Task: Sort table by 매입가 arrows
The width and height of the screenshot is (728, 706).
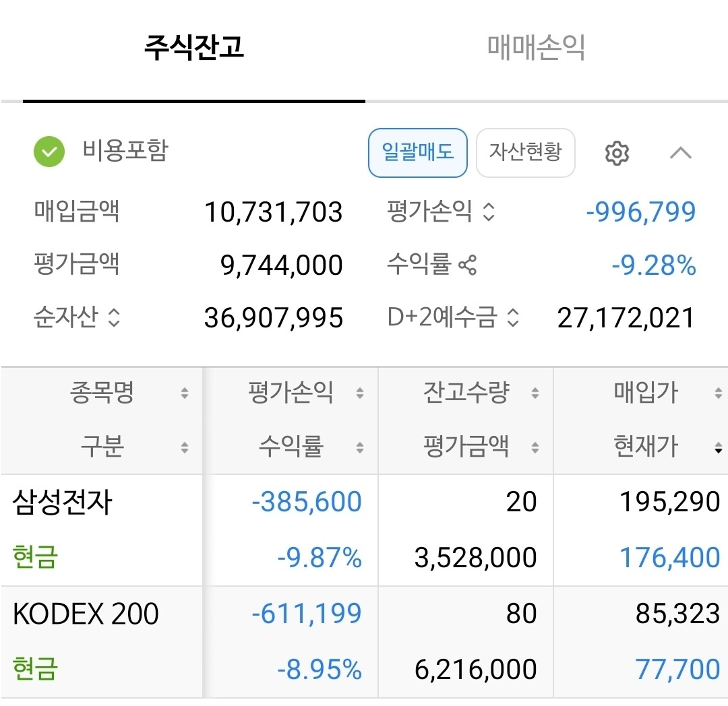Action: point(719,393)
